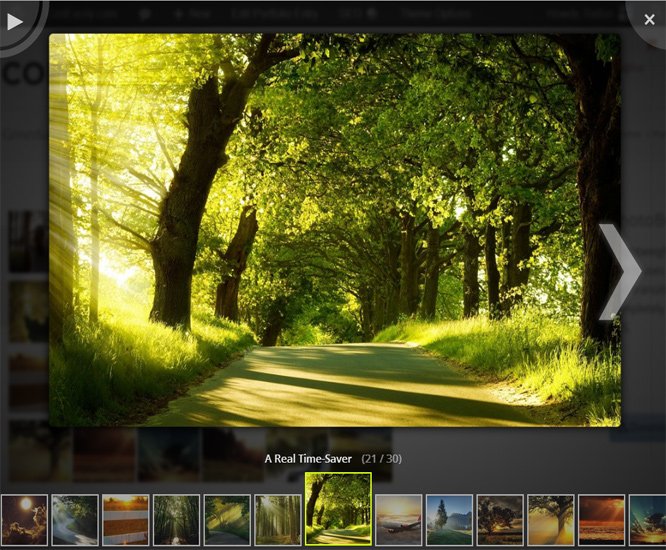666x550 pixels.
Task: Open the sunlit curved forest road thumbnail
Action: [x=227, y=520]
